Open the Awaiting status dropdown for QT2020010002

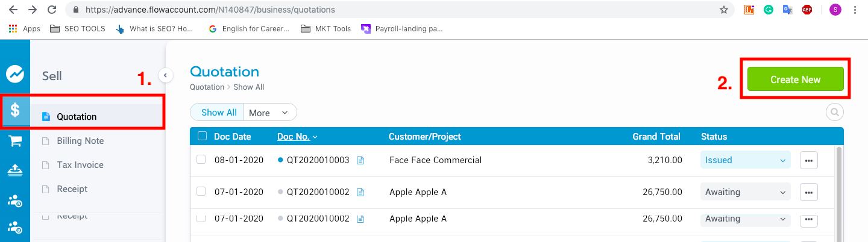coord(745,192)
